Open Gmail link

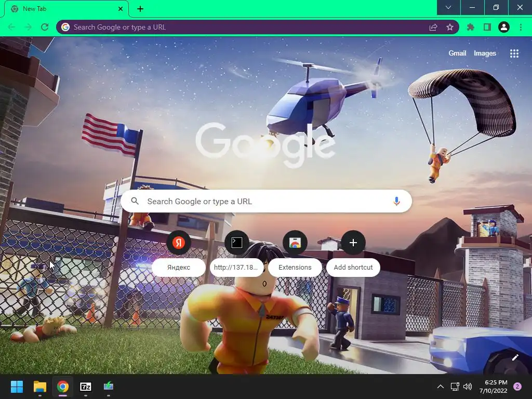pyautogui.click(x=457, y=54)
